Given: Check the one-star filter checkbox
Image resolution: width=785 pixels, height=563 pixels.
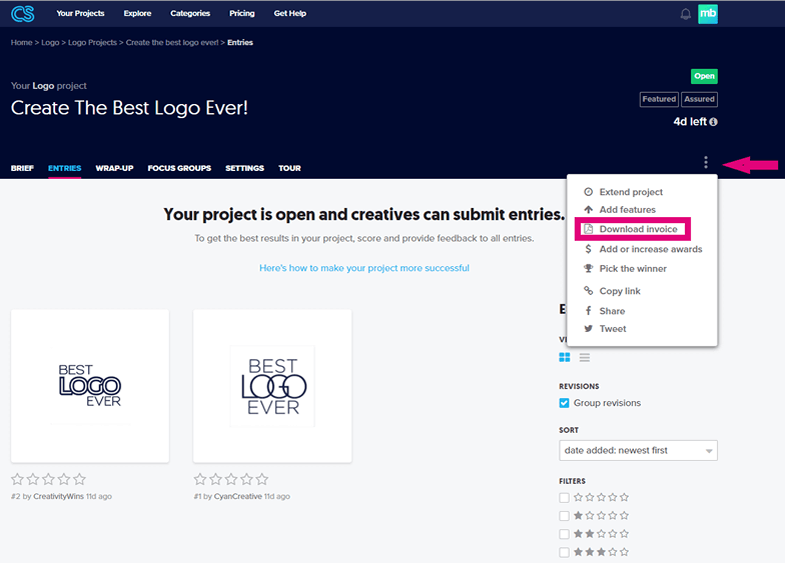Looking at the screenshot, I should (564, 515).
